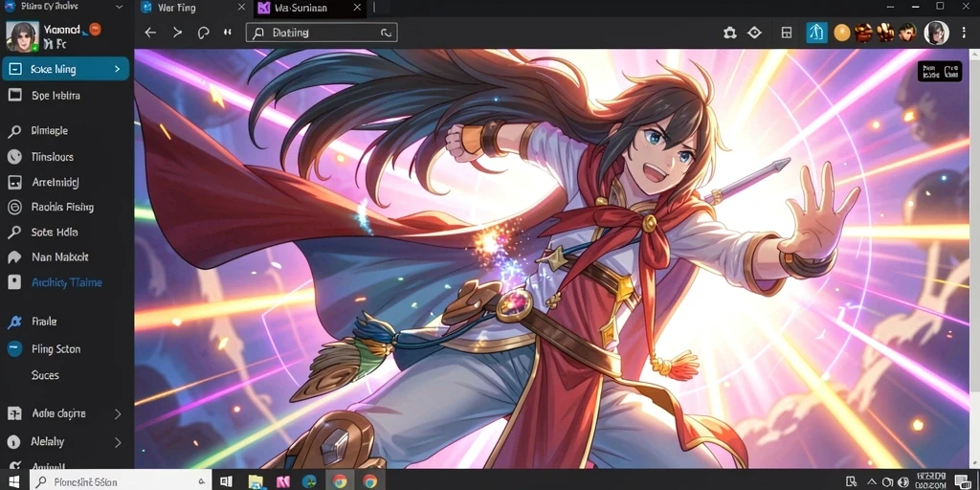
Task: Open the round profile avatar at top right
Action: 936,33
